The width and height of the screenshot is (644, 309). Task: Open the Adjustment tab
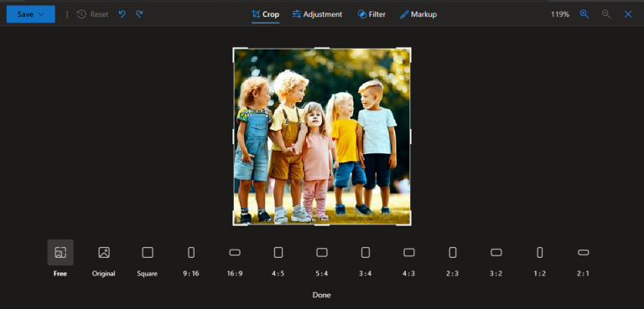(x=317, y=14)
